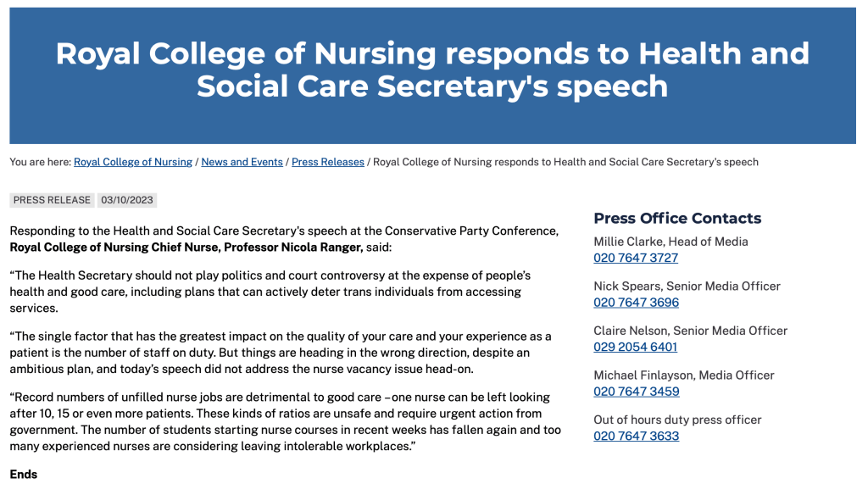This screenshot has height=484, width=868.
Task: Call out of hours number 020 7647 3633
Action: point(636,436)
